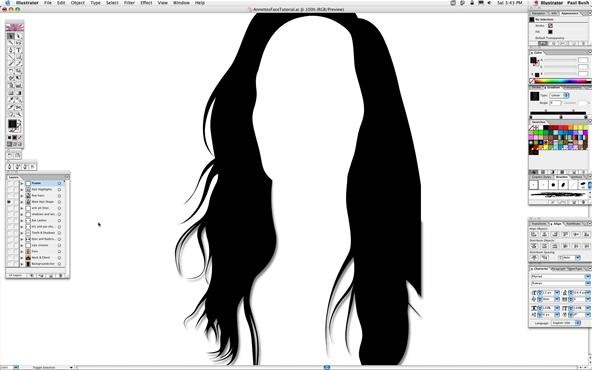Select the Rotate tool
Screen dimensions: 592x370
coord(11,71)
